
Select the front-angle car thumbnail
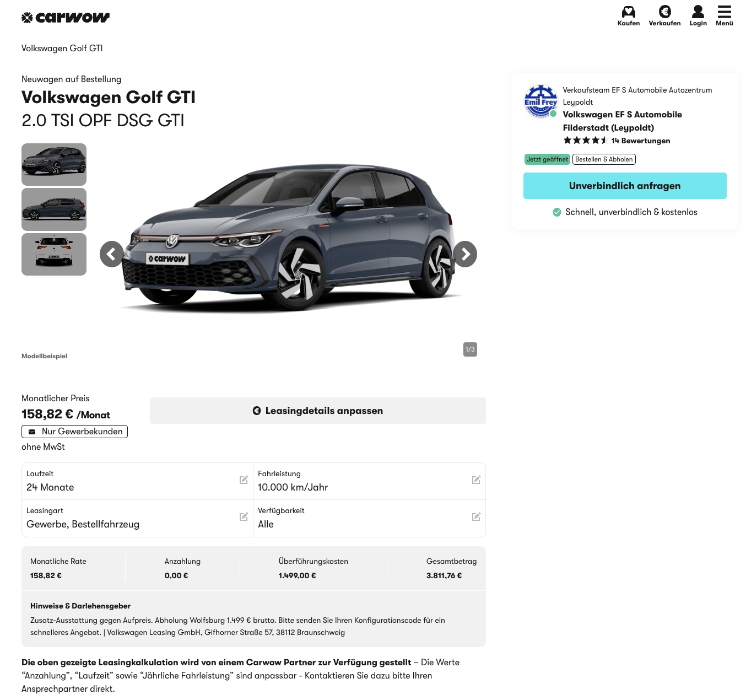[x=54, y=164]
